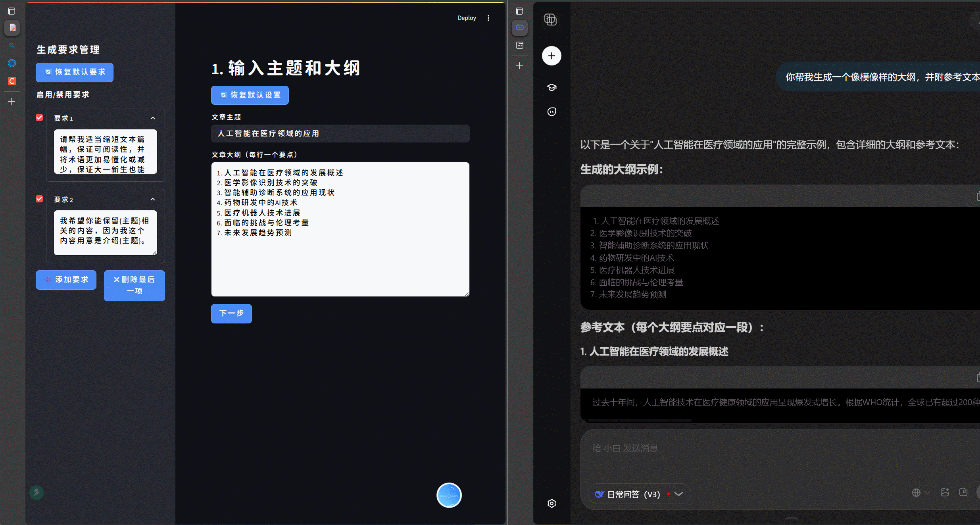The image size is (980, 525).
Task: Click the image upload icon
Action: coord(945,492)
